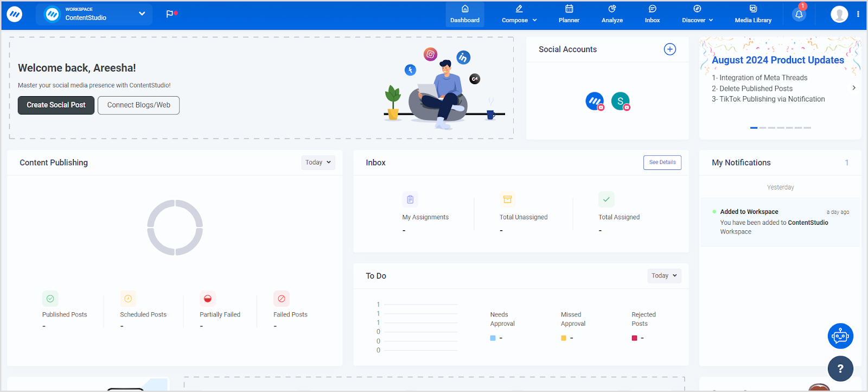This screenshot has width=868, height=392.
Task: Click the Failed Posts blocked icon
Action: pyautogui.click(x=282, y=299)
